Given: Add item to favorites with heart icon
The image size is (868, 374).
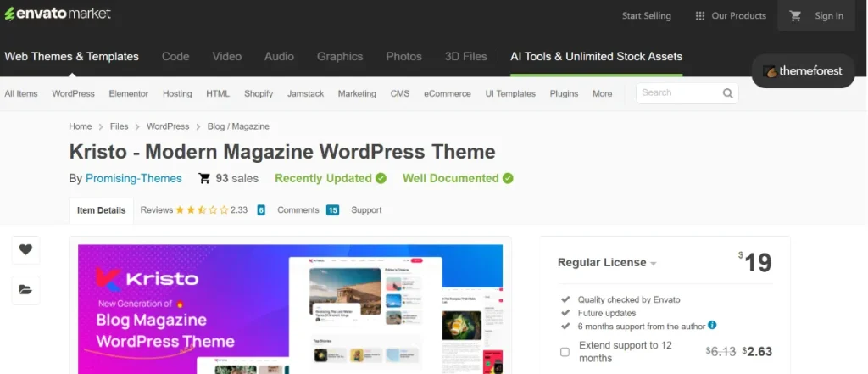Looking at the screenshot, I should tap(25, 250).
